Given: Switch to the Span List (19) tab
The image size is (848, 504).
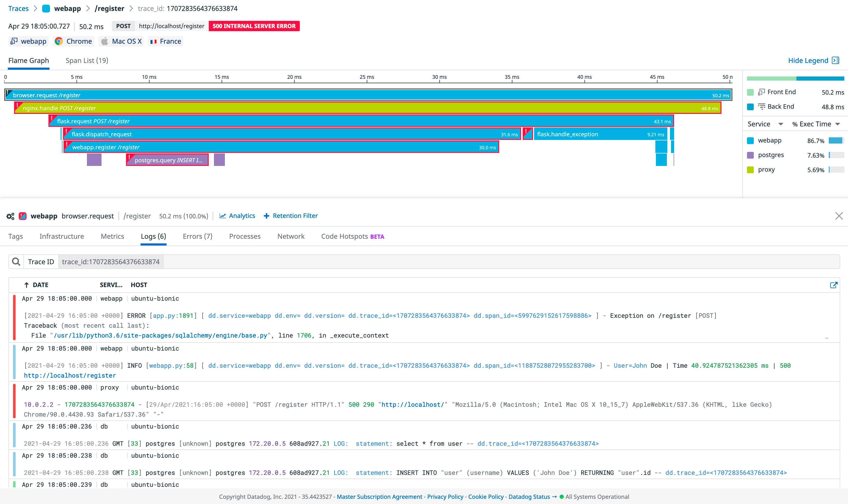Looking at the screenshot, I should click(x=87, y=60).
